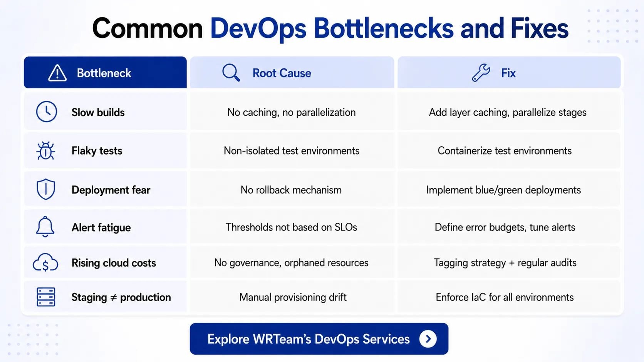644x362 pixels.
Task: Click the Staging ≠ production label
Action: (x=121, y=297)
